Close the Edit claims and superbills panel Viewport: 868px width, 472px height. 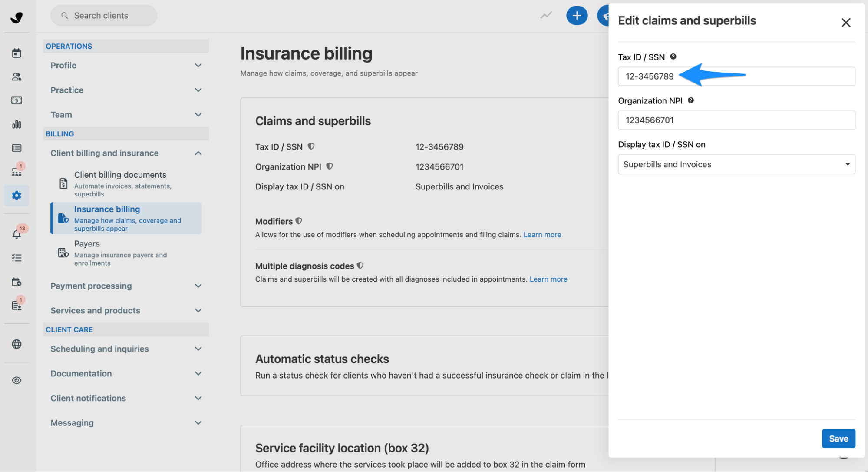coord(845,23)
